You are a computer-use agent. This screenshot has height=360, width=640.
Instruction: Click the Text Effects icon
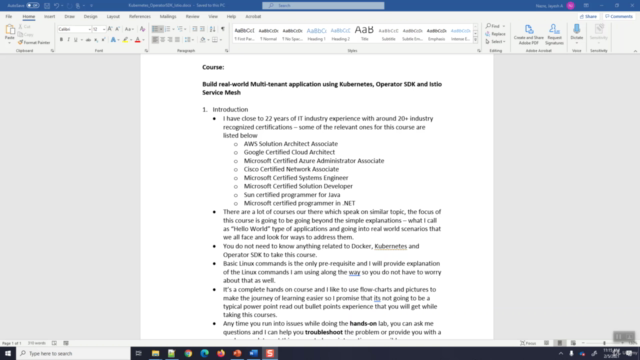pyautogui.click(x=113, y=40)
